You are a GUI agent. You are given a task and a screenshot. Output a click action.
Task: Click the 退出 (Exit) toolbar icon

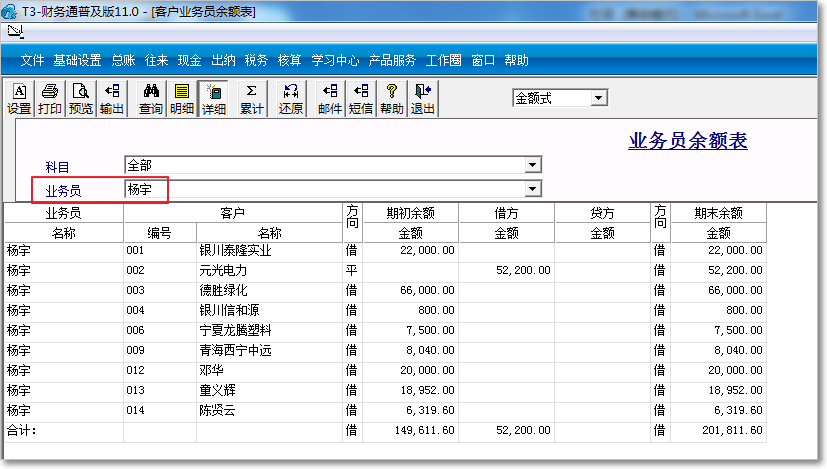[423, 98]
